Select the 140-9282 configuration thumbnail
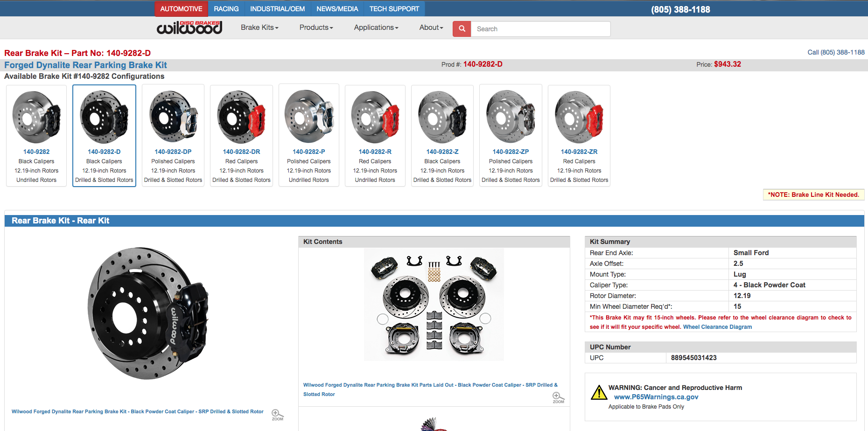Screen dimensions: 868x431 [36, 117]
